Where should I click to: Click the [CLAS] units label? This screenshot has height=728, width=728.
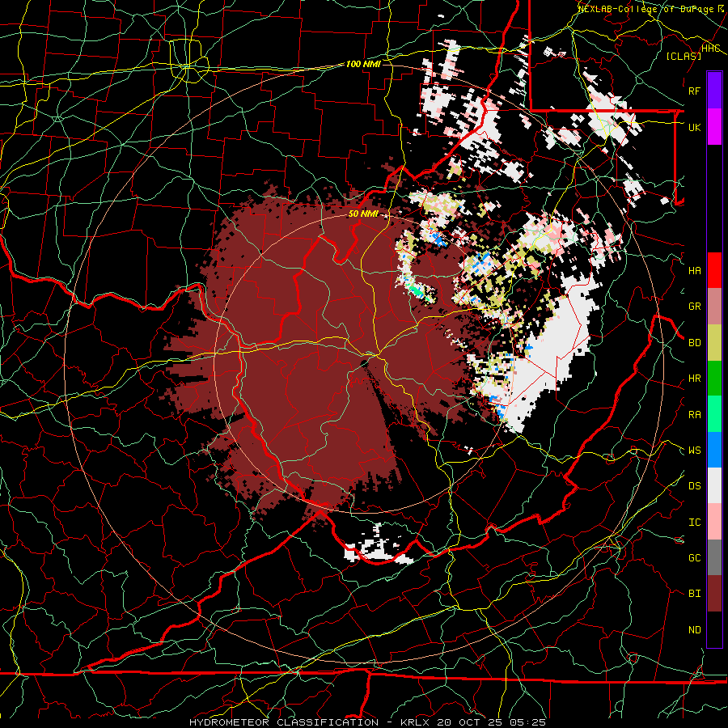tap(684, 56)
